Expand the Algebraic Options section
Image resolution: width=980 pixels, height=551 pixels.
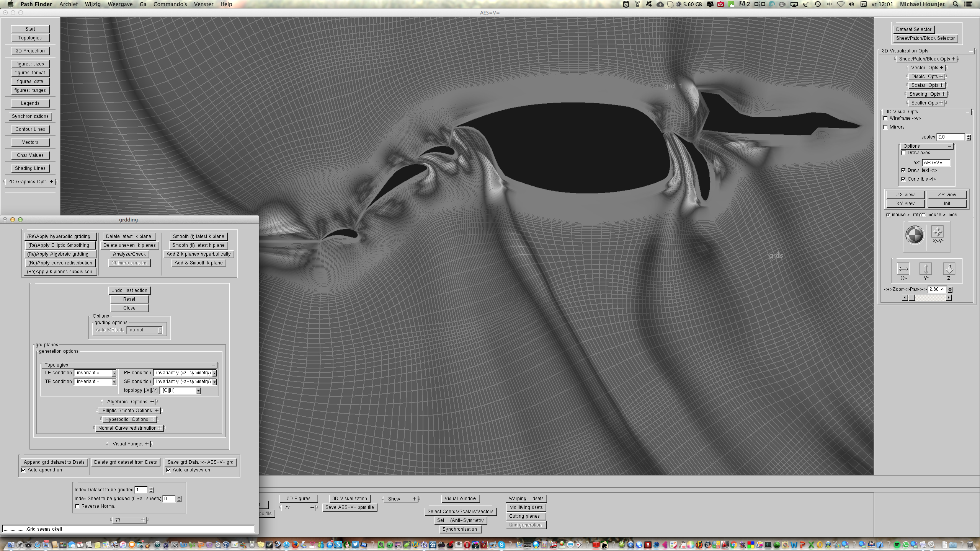(x=130, y=402)
